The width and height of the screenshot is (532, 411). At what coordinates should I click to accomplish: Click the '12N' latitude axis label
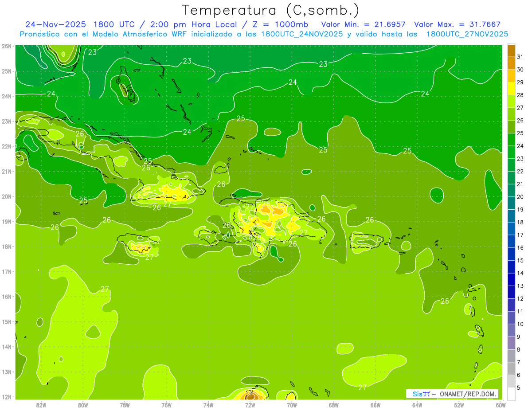coord(7,397)
